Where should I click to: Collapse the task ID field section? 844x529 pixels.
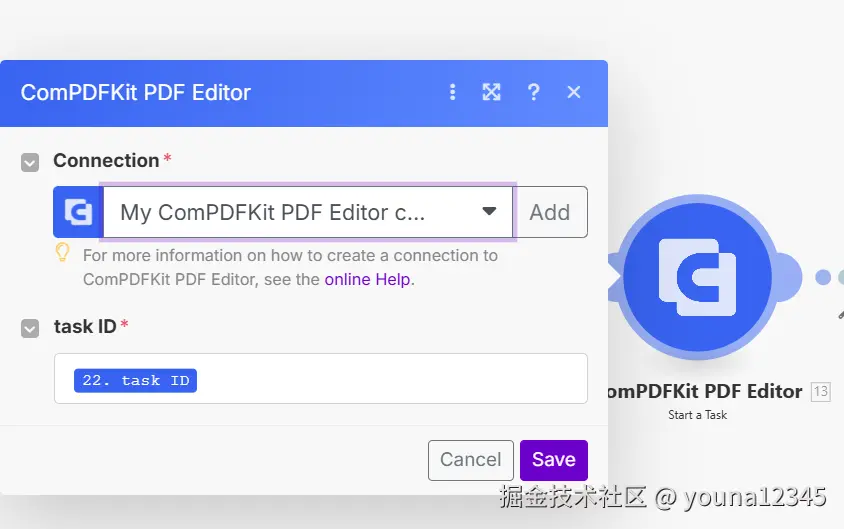tap(30, 328)
